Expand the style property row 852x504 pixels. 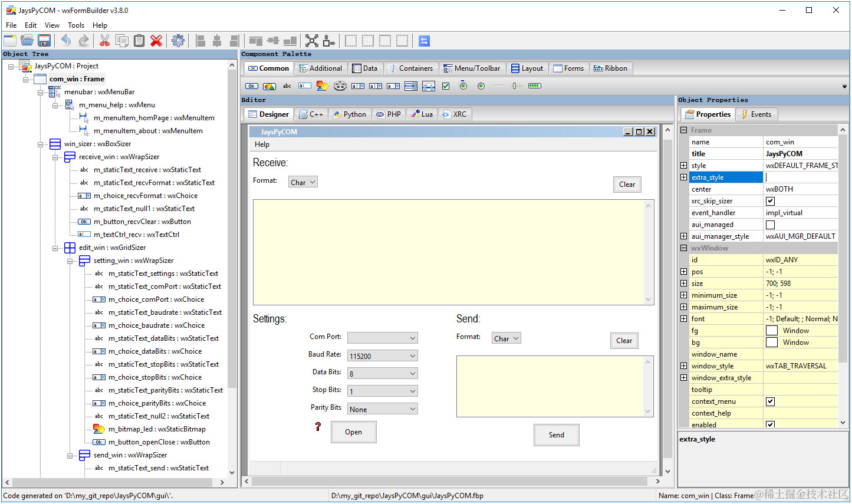tap(683, 166)
